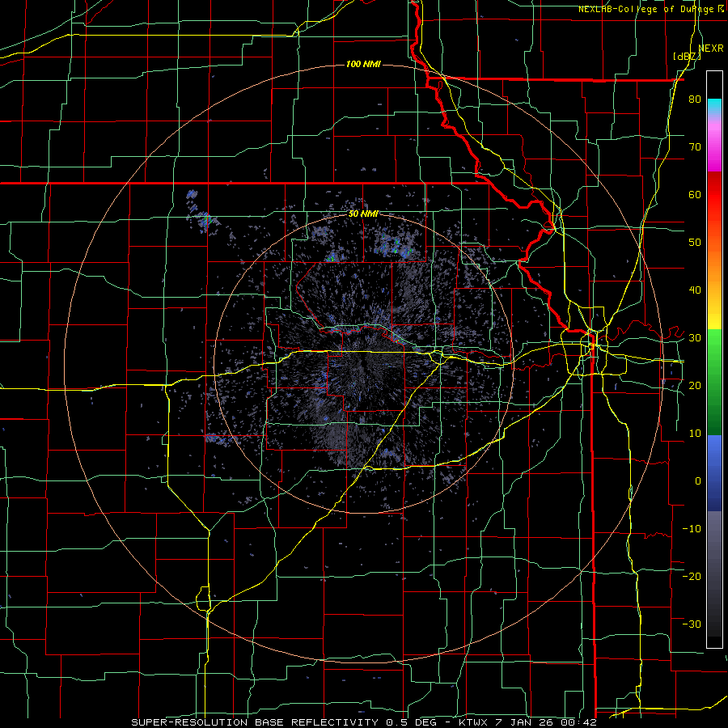
Task: Click the '100 NMI' range ring label
Action: coord(363,64)
